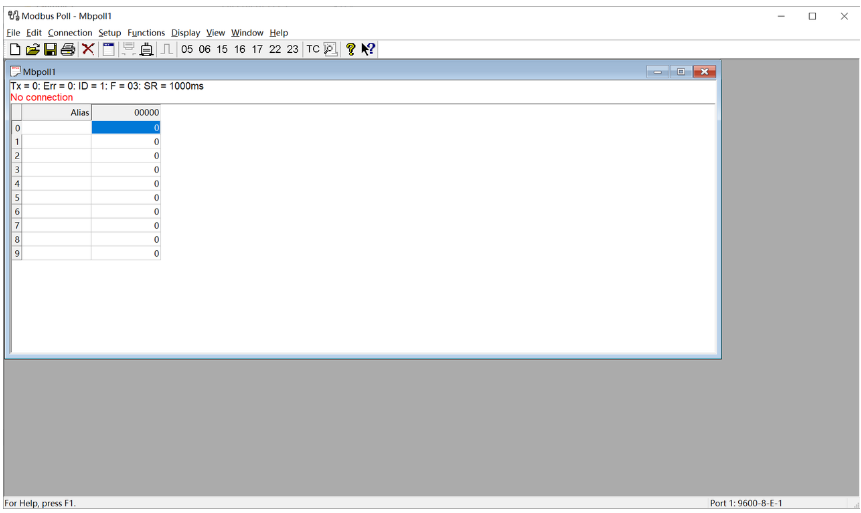Select function 17 in the toolbar
Viewport: 861px width, 513px height.
click(257, 49)
